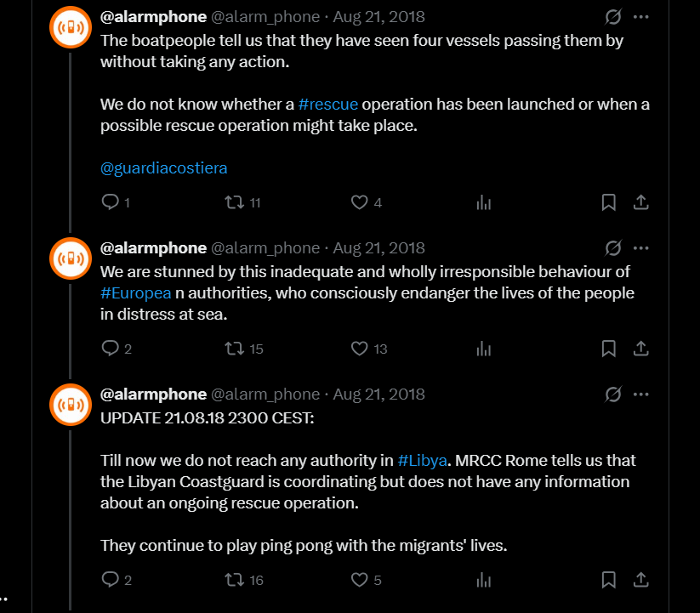
Task: Reply to the 'We are stunned' tweet
Action: point(110,349)
